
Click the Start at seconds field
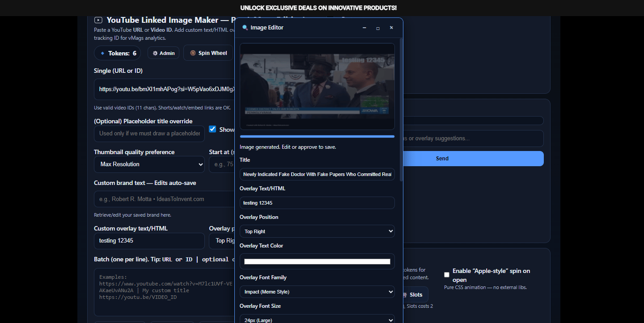pos(222,164)
